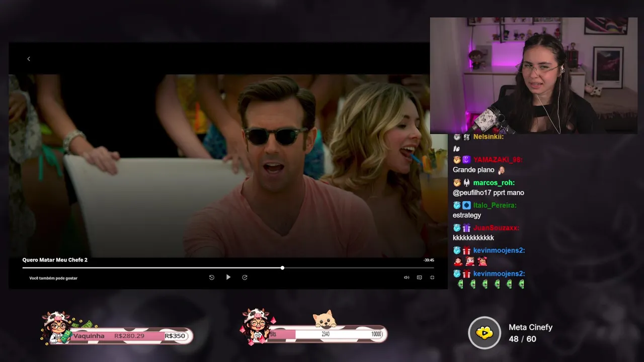
Task: Open JuanSouzaxx's chat username
Action: (496, 228)
